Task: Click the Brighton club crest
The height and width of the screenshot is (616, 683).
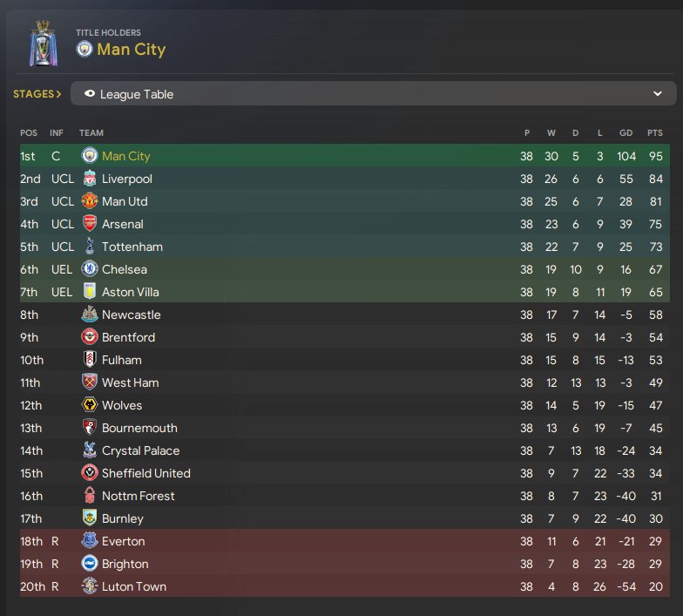Action: [x=90, y=564]
